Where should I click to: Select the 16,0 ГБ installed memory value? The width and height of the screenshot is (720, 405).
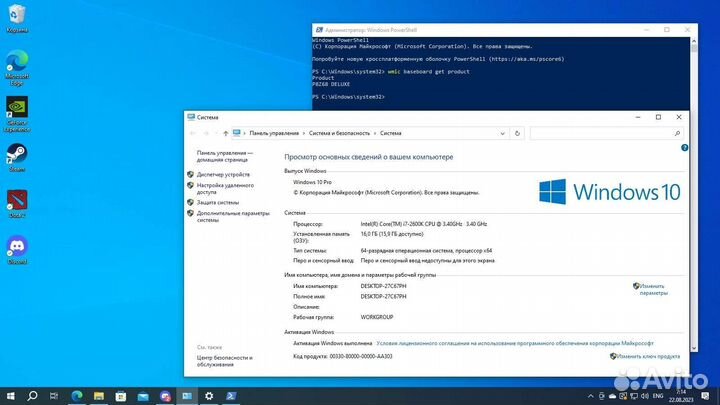[392, 234]
